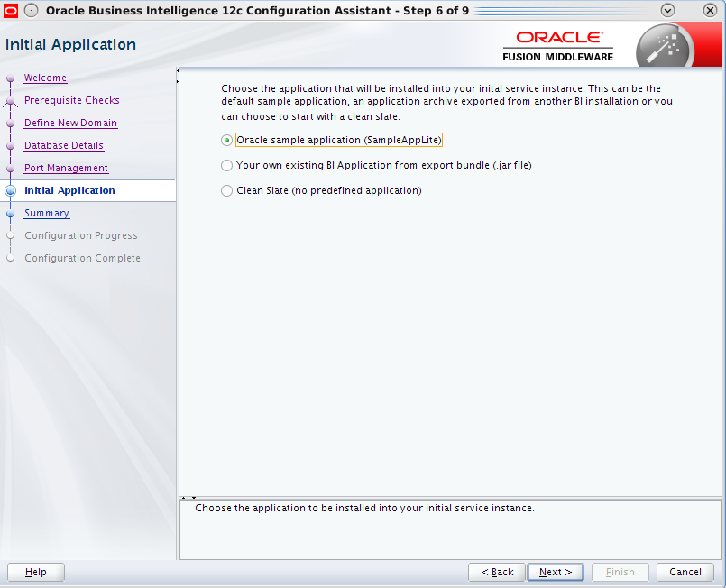
Task: Open the Prerequisite Checks step
Action: (72, 100)
